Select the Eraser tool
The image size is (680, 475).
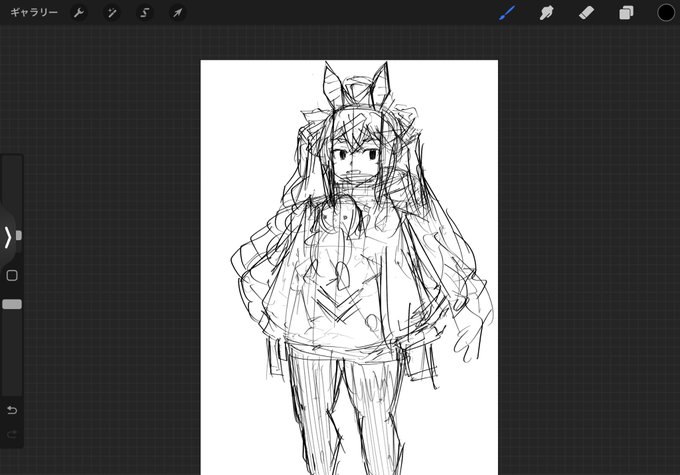pyautogui.click(x=586, y=13)
